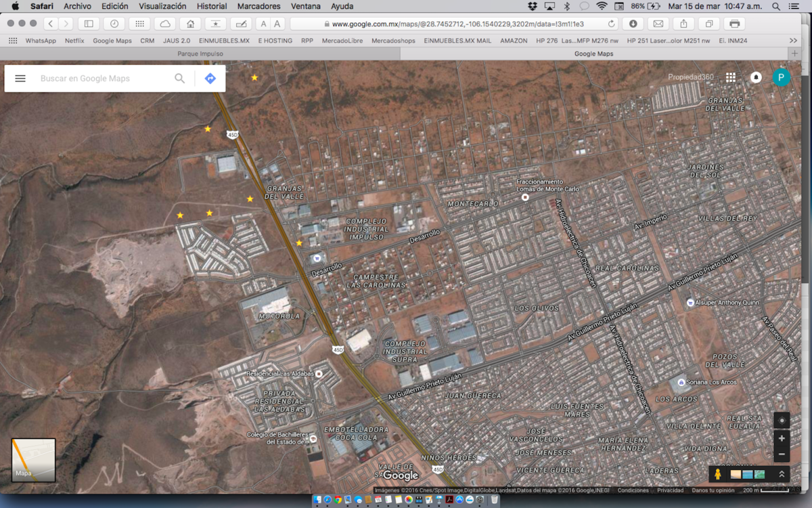Expand the imagery strip with double chevron
Image resolution: width=812 pixels, height=508 pixels.
pyautogui.click(x=782, y=474)
